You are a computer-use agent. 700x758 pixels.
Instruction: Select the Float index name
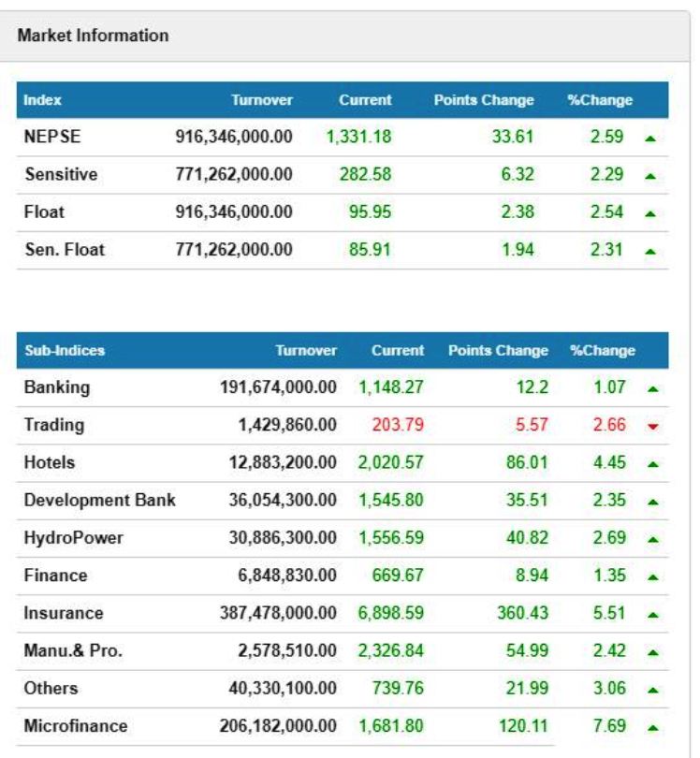pos(44,211)
